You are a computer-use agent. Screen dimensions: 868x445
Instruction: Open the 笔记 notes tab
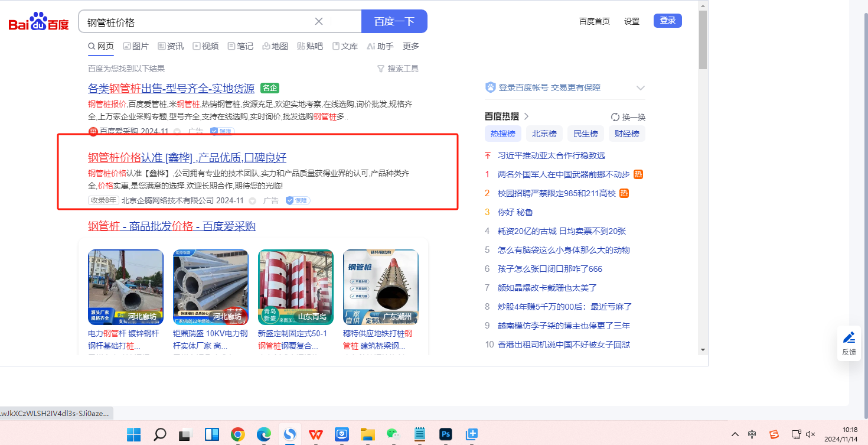click(240, 46)
